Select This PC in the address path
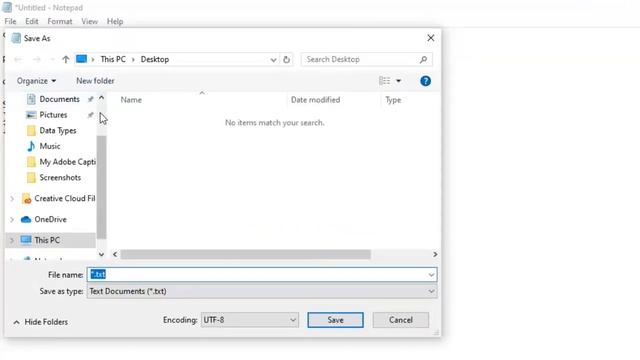This screenshot has height=360, width=640. (113, 59)
